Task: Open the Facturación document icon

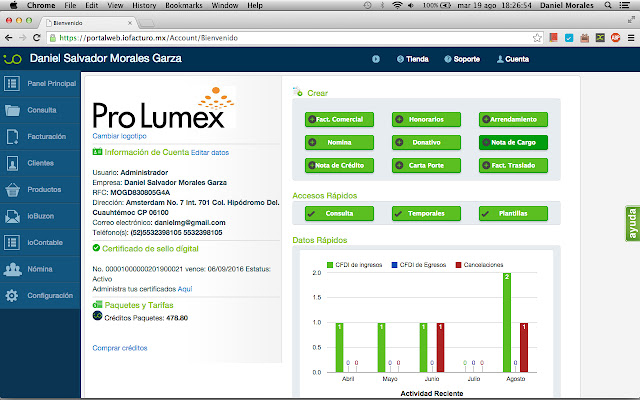Action: tap(12, 137)
